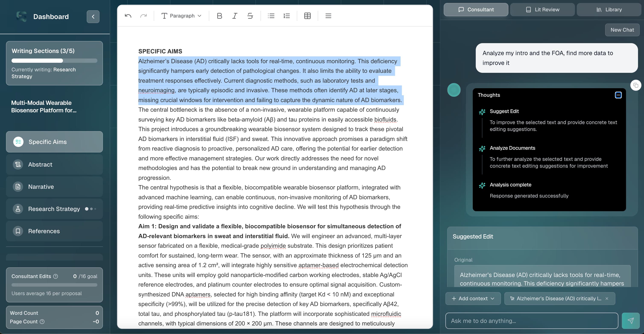Viewport: 644px width, 334px height.
Task: Open the Paragraph style dropdown
Action: pyautogui.click(x=181, y=16)
